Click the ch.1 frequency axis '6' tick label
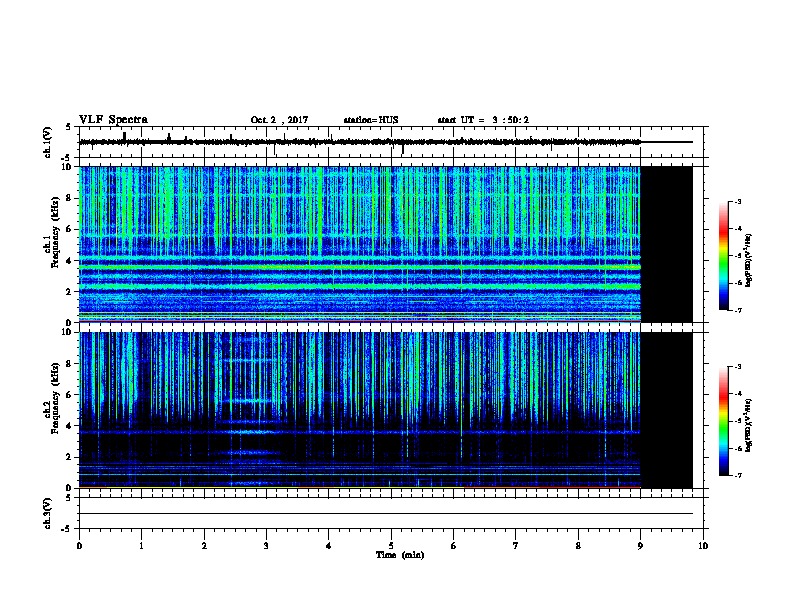 (69, 229)
